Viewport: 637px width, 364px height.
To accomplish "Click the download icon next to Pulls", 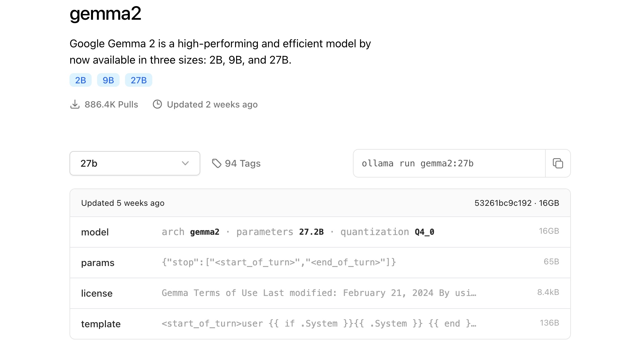I will click(75, 104).
